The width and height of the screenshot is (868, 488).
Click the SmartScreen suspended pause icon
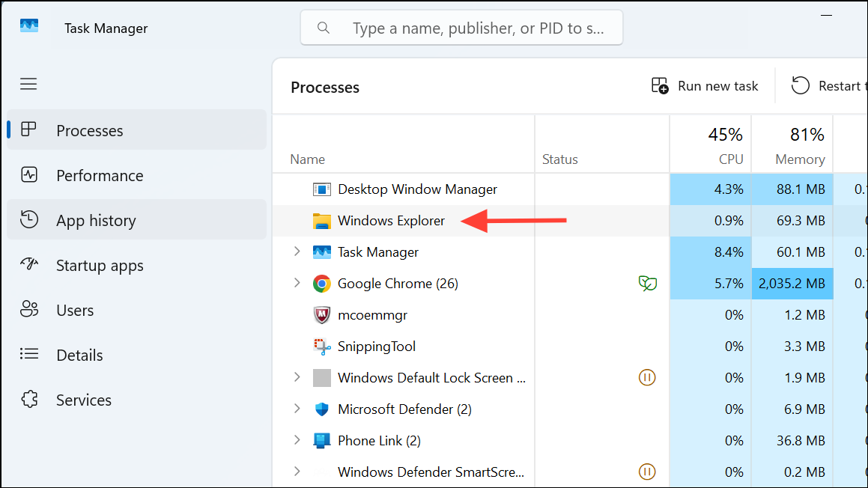(647, 472)
